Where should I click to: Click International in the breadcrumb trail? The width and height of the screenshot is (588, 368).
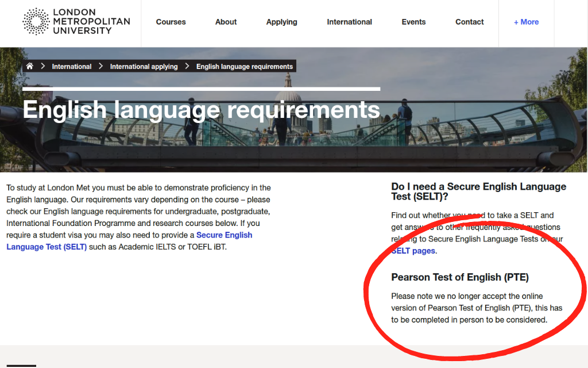(72, 66)
